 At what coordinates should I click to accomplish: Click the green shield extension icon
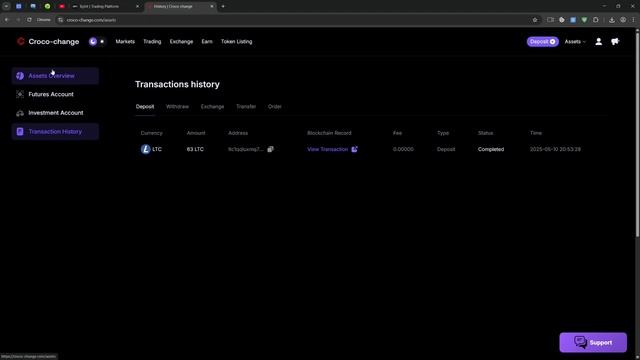[584, 20]
